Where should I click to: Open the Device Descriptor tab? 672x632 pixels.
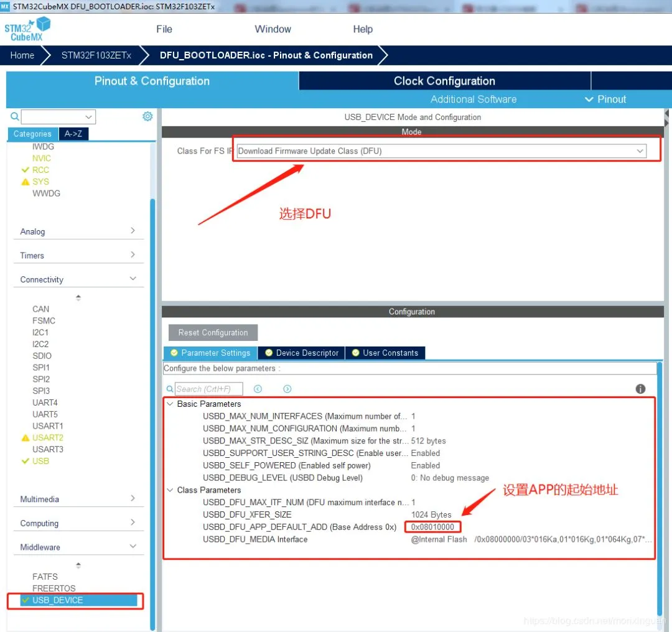pos(302,353)
